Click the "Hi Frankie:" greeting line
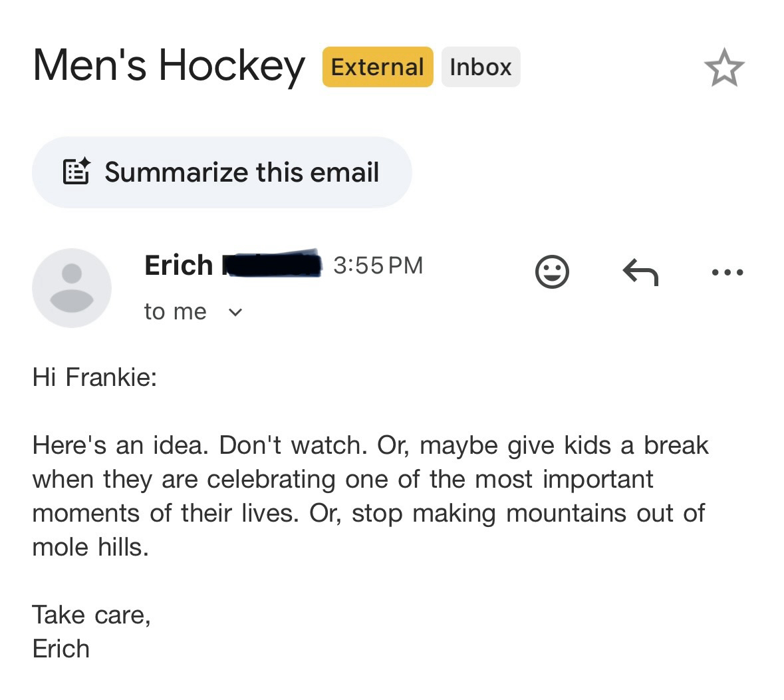The image size is (784, 700). tap(94, 378)
